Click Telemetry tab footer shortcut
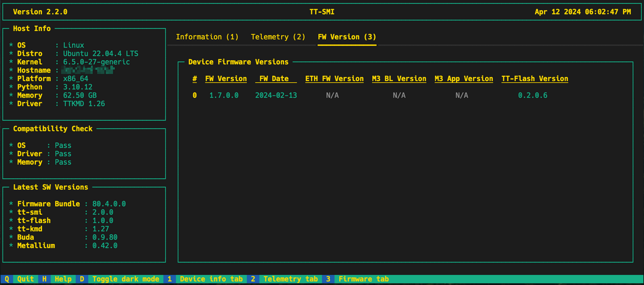The height and width of the screenshot is (285, 644). click(x=291, y=279)
